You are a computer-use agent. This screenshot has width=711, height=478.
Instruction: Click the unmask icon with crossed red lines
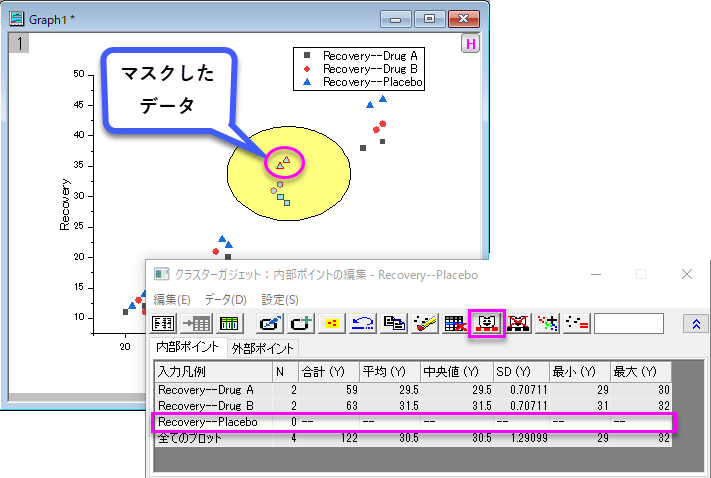coord(518,323)
